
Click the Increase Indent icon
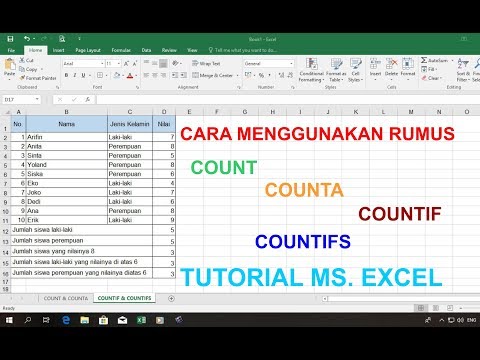pos(183,75)
